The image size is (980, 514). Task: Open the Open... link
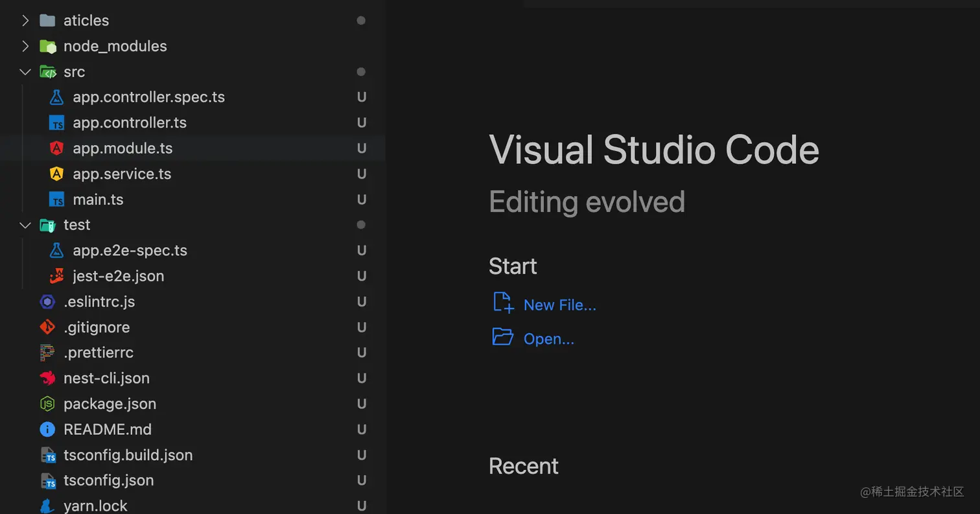pyautogui.click(x=549, y=339)
